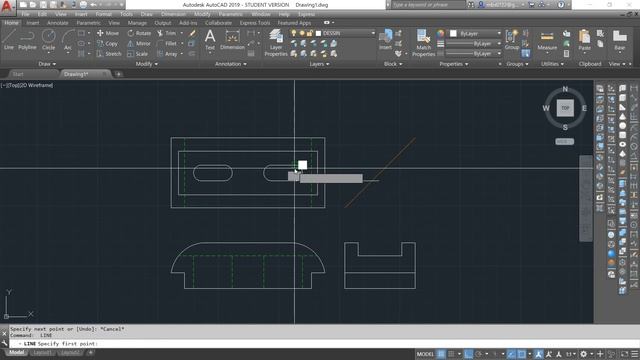Expand the Layers panel
640x360 pixels.
tap(319, 64)
